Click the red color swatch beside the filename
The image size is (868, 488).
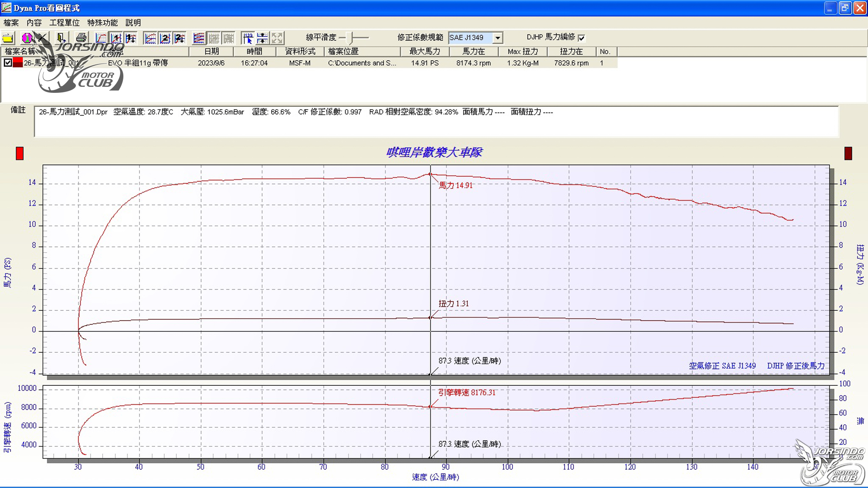coord(17,63)
